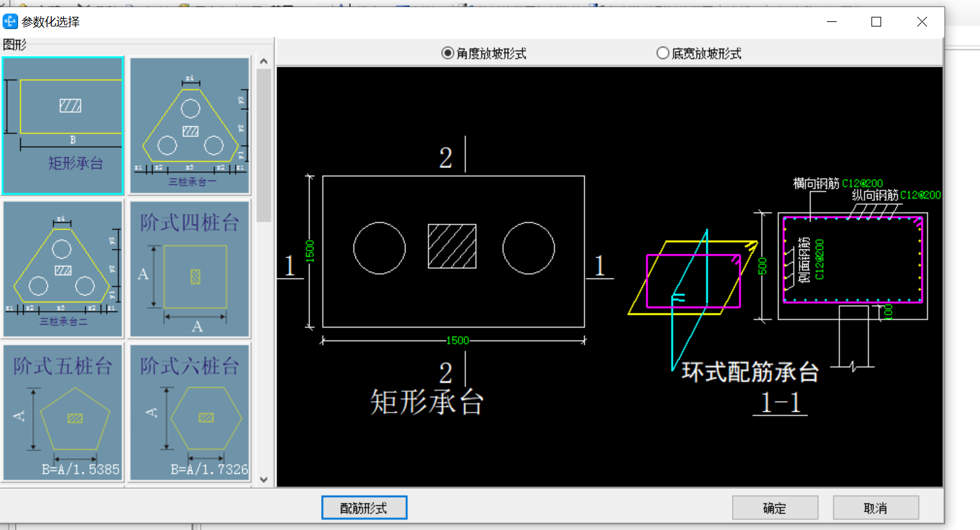
Task: Confirm with the 确定 button
Action: pos(775,508)
